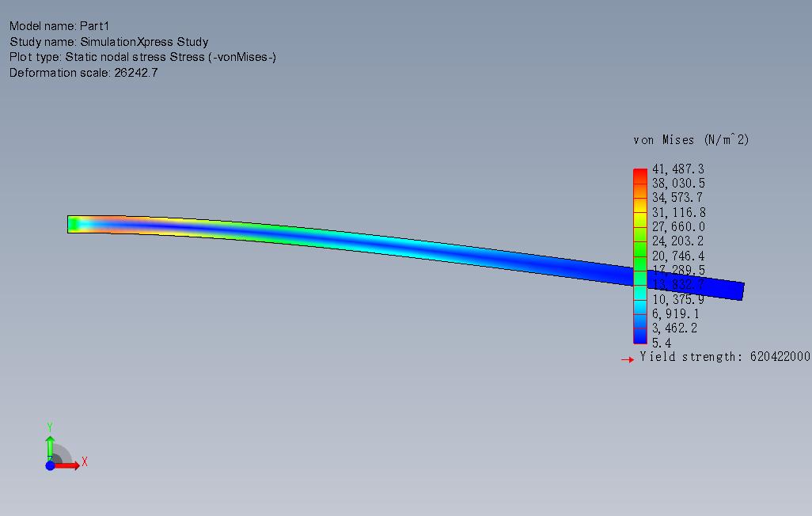The image size is (812, 516).
Task: Click the legend value 24,203.2
Action: (x=678, y=241)
